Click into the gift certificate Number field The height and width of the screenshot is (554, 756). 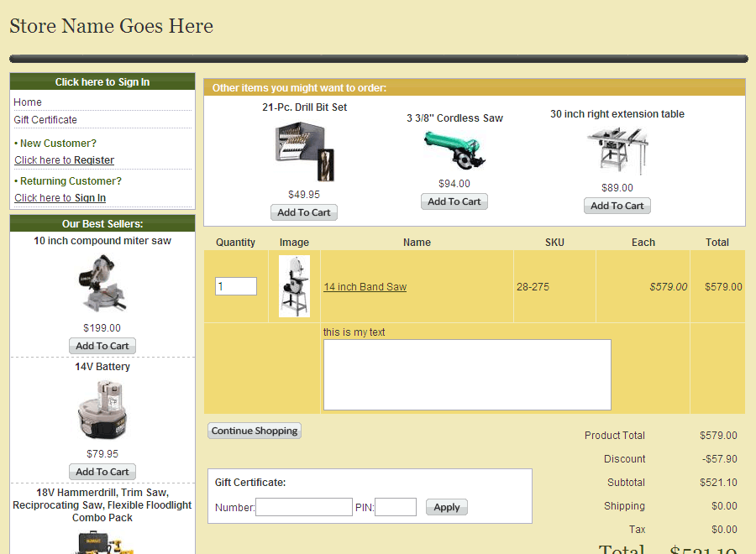[x=304, y=507]
